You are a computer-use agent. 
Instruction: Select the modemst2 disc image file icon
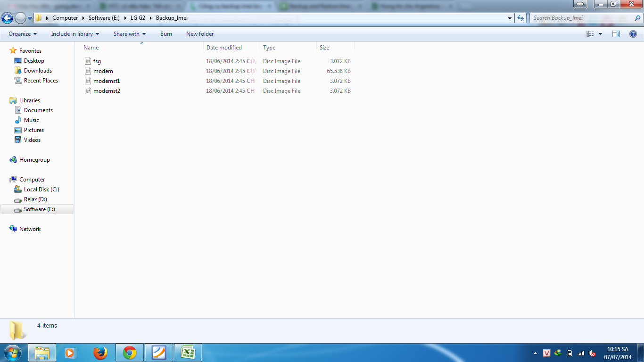[x=88, y=91]
